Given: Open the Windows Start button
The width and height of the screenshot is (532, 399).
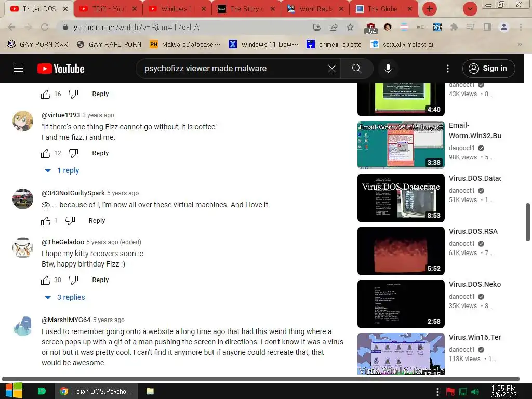Looking at the screenshot, I should click(14, 391).
